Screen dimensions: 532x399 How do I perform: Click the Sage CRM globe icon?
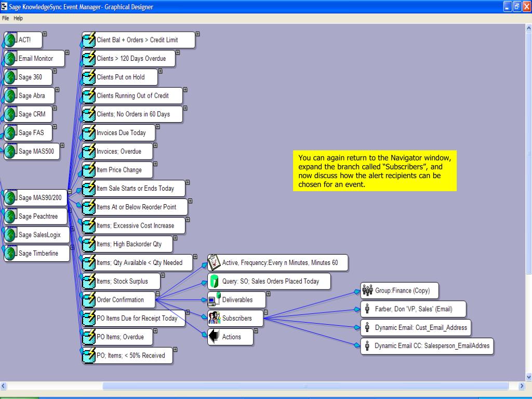10,114
